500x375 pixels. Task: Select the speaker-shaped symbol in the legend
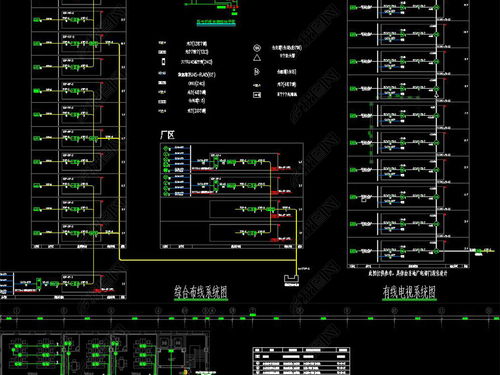pos(257,72)
